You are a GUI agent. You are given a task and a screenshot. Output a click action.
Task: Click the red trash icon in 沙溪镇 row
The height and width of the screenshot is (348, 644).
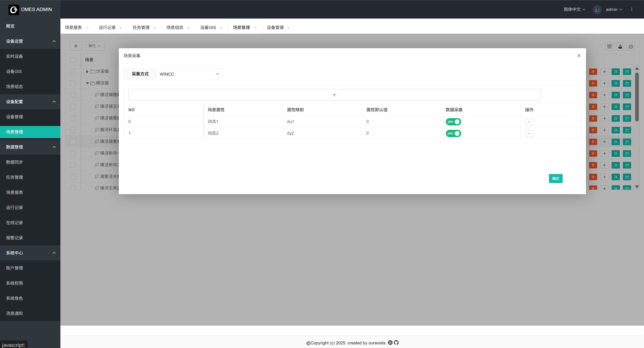593,72
